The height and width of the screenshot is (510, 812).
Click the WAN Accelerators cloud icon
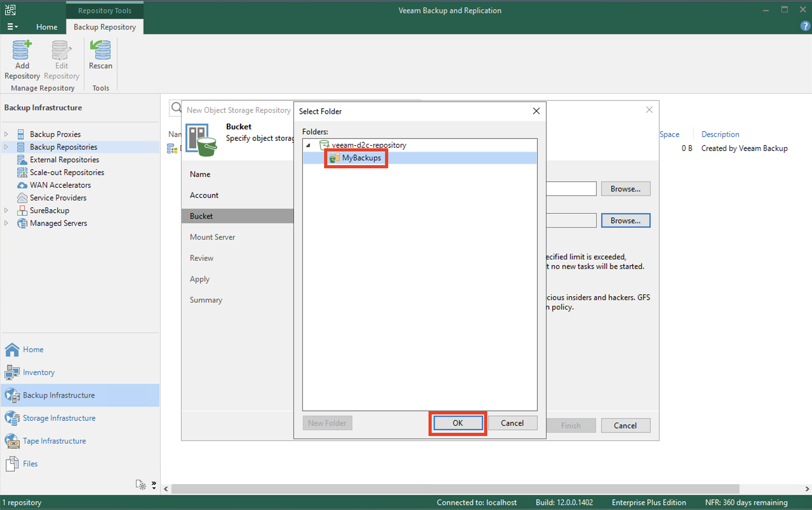coord(22,185)
